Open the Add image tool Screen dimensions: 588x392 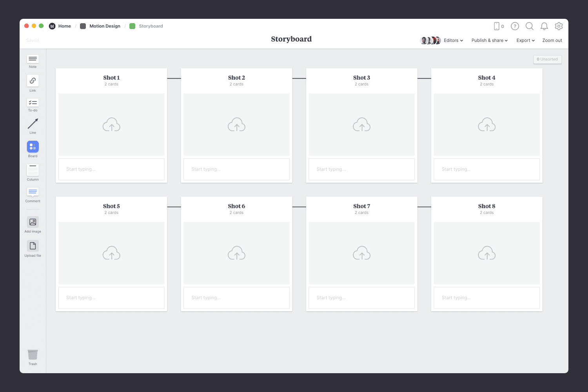point(33,222)
